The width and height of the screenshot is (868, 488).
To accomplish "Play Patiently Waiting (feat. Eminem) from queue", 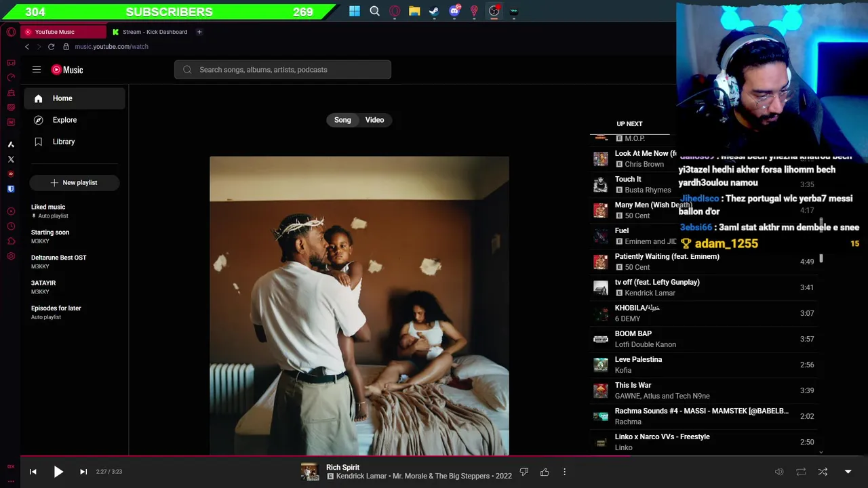I will coord(705,262).
